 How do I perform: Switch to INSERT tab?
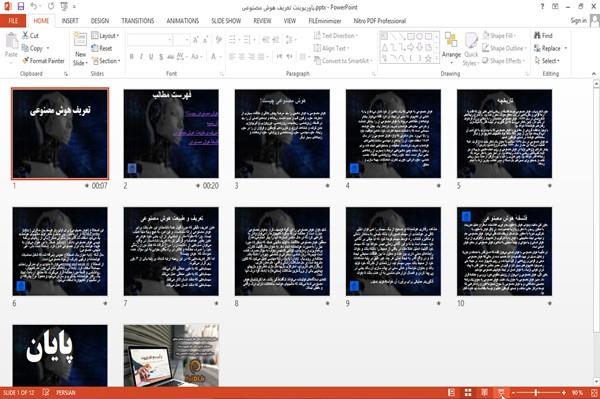click(x=70, y=21)
